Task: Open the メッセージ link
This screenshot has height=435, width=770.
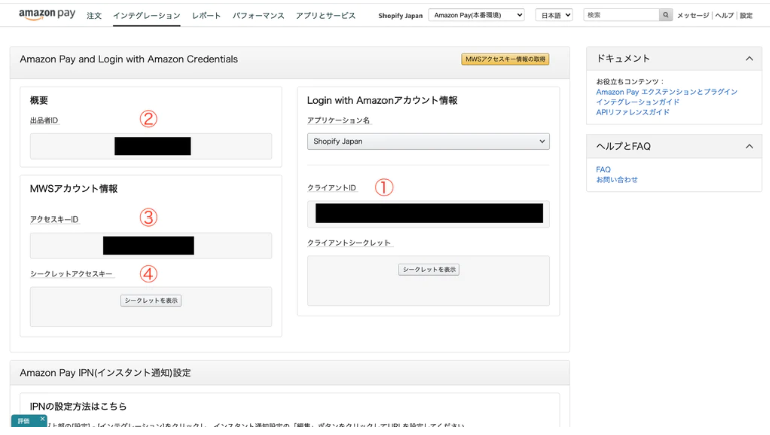Action: [693, 16]
